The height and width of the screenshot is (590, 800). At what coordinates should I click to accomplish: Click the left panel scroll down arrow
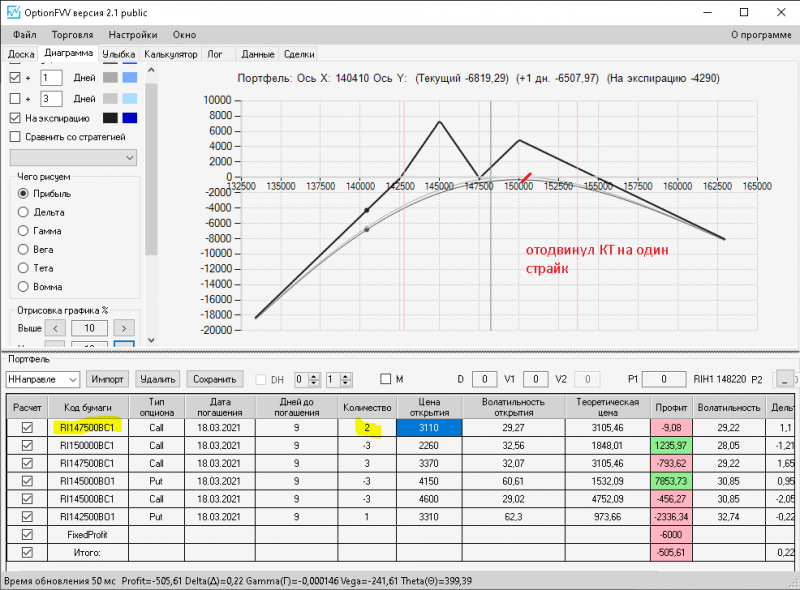click(x=151, y=340)
